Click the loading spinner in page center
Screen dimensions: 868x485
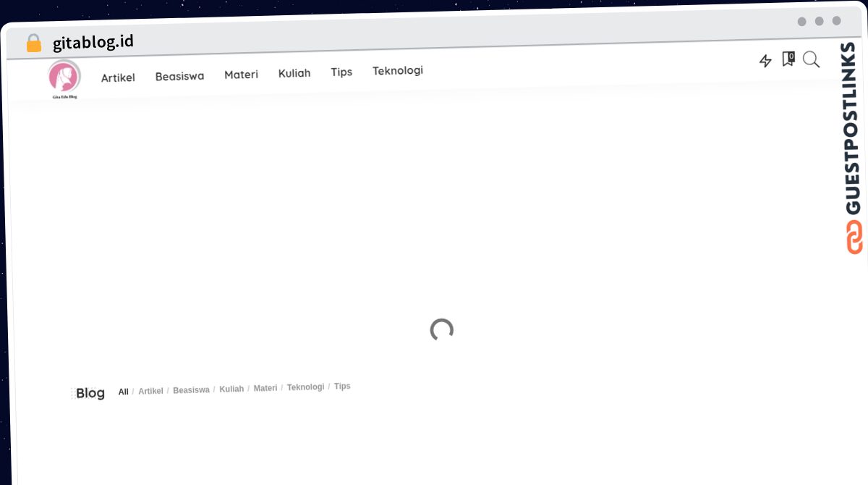(441, 330)
